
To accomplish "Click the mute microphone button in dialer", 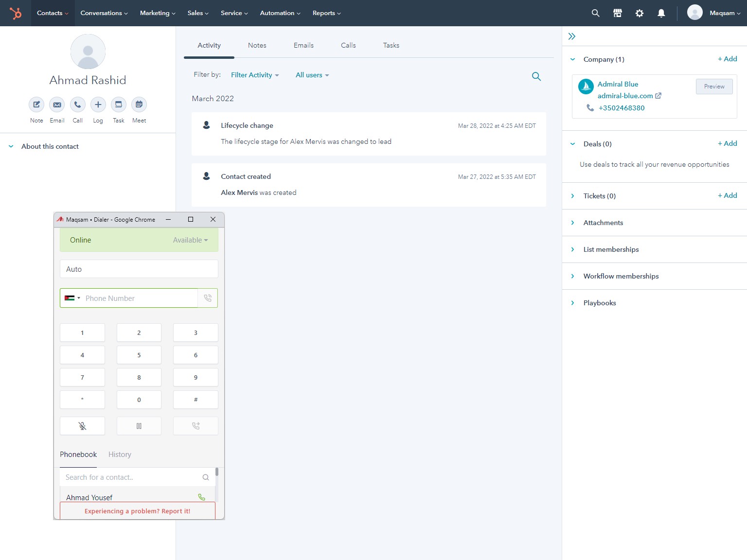I will click(x=82, y=426).
